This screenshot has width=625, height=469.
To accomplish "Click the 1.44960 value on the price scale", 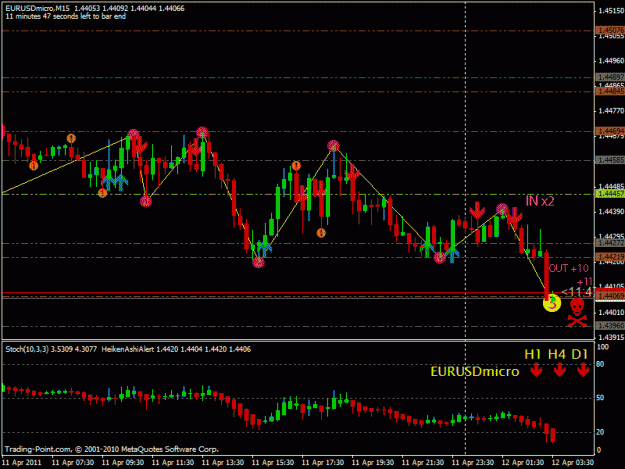I will pos(611,61).
